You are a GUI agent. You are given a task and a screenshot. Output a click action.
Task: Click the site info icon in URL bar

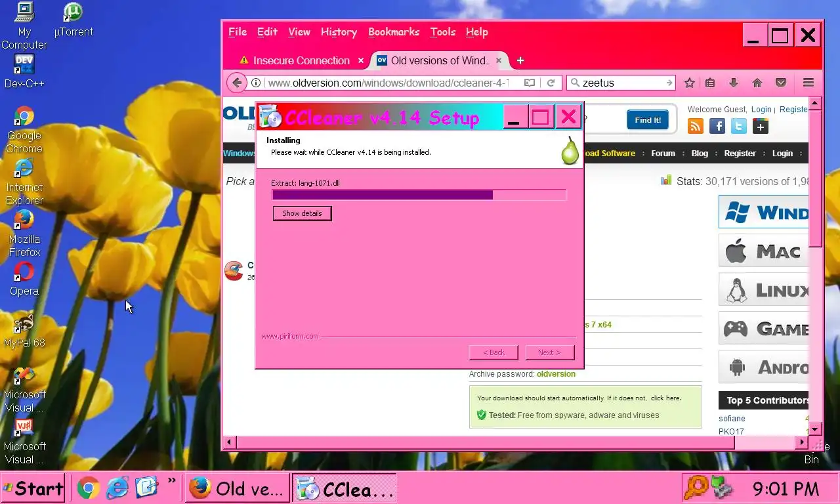tap(257, 83)
